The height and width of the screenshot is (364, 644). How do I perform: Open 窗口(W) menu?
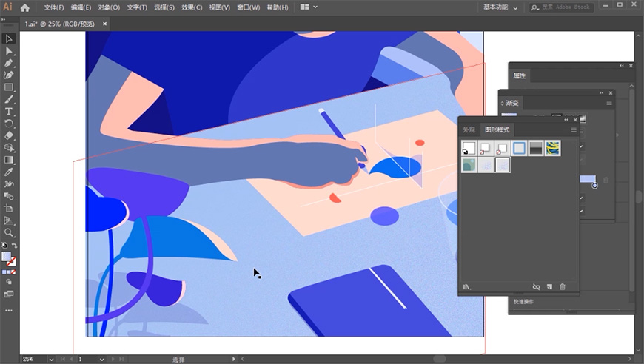coord(248,7)
